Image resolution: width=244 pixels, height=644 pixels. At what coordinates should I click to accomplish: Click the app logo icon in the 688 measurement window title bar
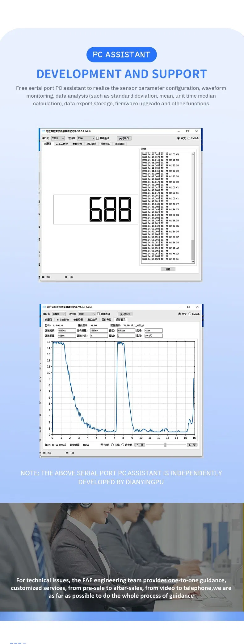44,131
